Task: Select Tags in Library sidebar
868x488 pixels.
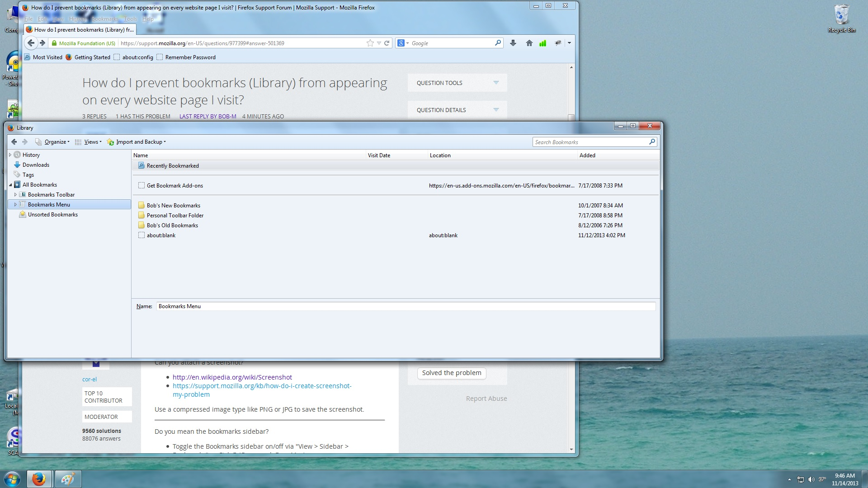Action: pos(28,175)
